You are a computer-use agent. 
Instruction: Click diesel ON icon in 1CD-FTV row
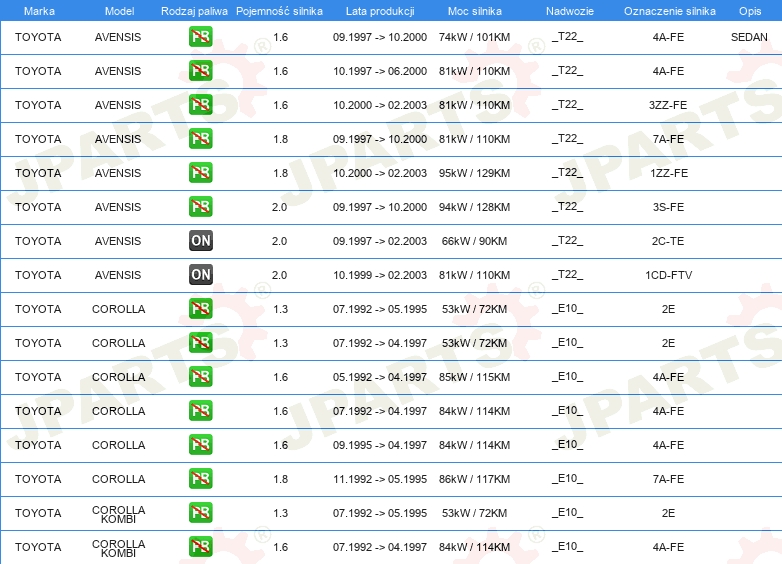(x=200, y=274)
